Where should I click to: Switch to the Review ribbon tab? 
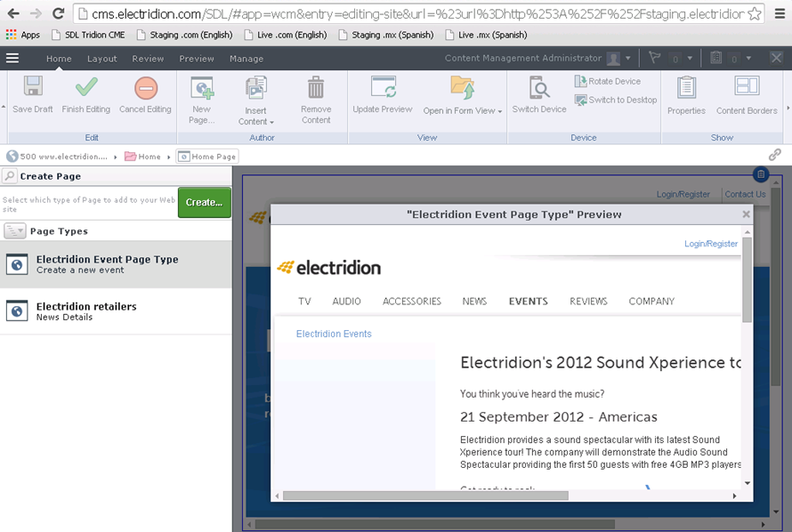pyautogui.click(x=148, y=59)
